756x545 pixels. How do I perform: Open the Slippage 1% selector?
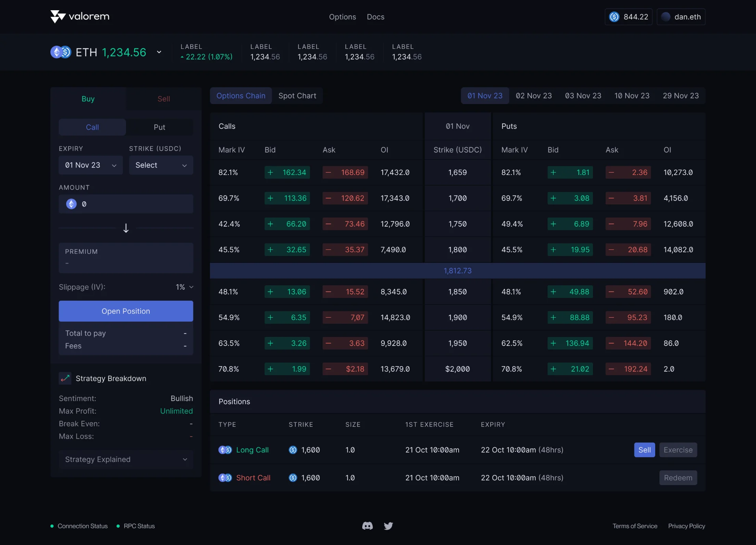(x=185, y=287)
